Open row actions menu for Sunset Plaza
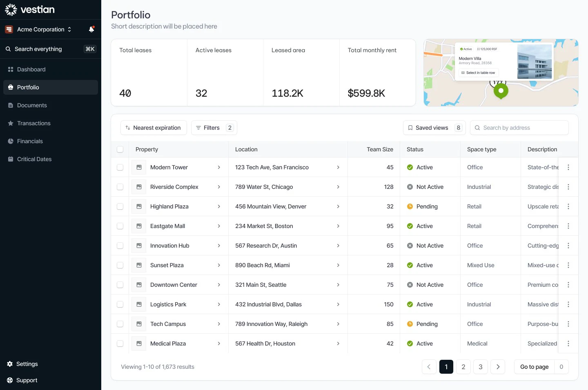Viewport: 588px width, 390px height. pyautogui.click(x=568, y=265)
